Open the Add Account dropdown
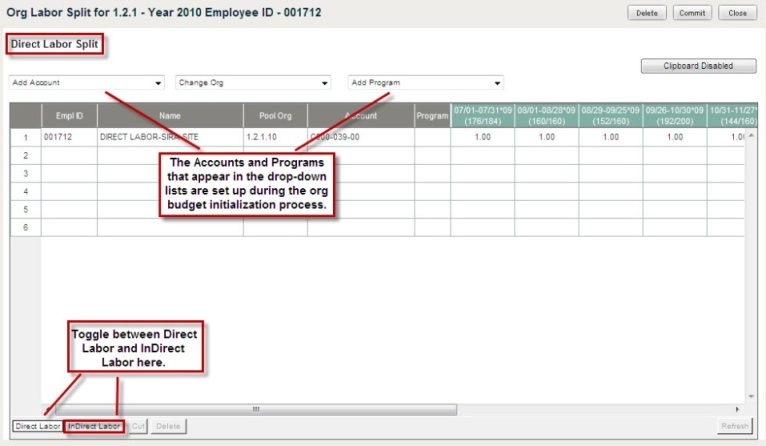This screenshot has height=446, width=766. (87, 83)
